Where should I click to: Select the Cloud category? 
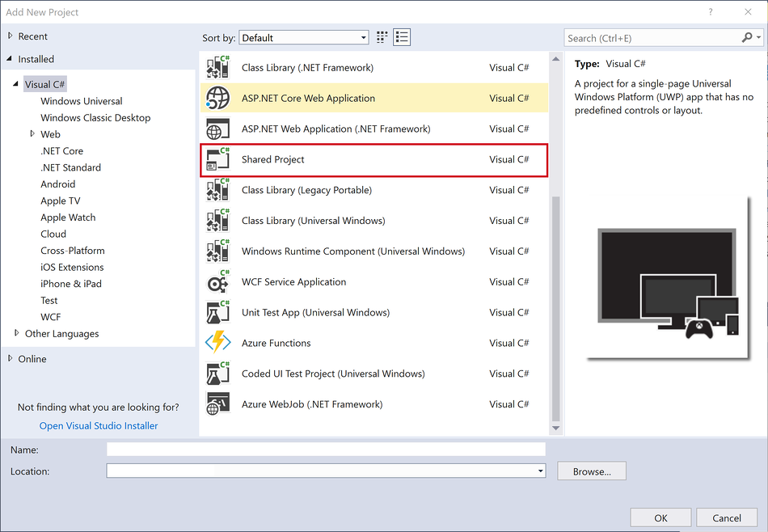click(x=53, y=234)
